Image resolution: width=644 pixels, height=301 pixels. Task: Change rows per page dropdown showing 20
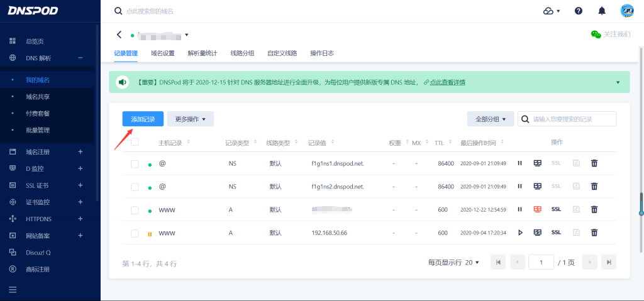(471, 262)
